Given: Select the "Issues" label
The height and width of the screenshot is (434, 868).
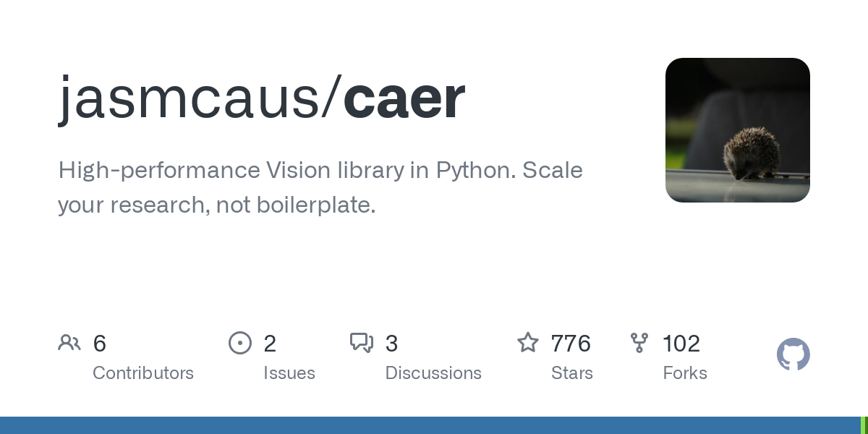Looking at the screenshot, I should coord(289,373).
